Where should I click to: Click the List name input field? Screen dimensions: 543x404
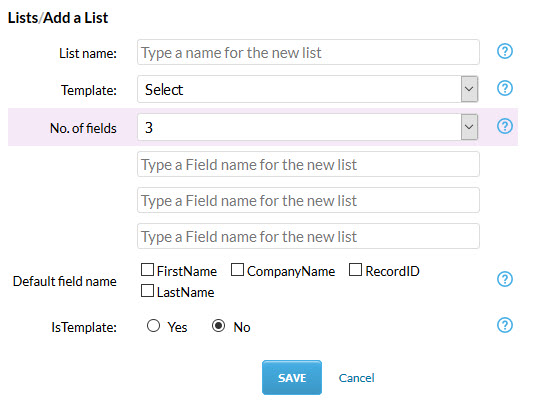[x=308, y=52]
